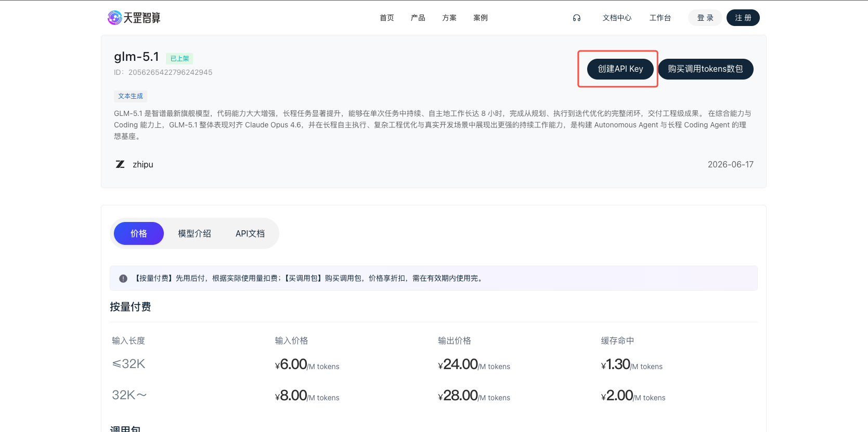The height and width of the screenshot is (432, 868).
Task: Click the GLM-5.1 model description paragraph
Action: tap(433, 125)
